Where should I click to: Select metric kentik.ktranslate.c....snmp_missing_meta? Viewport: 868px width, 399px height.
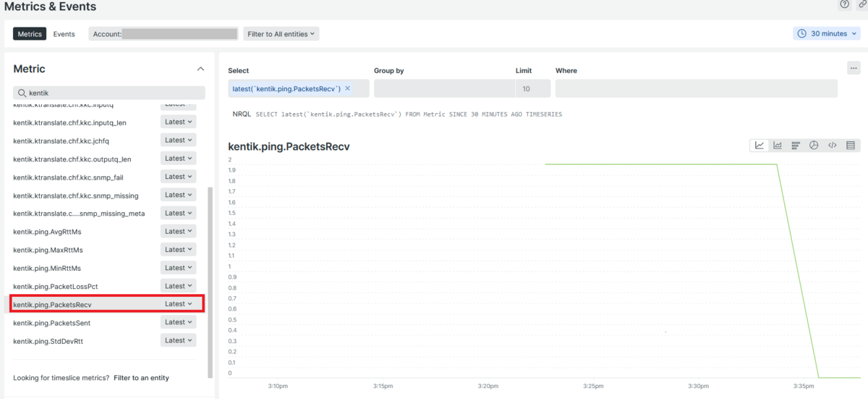[79, 214]
